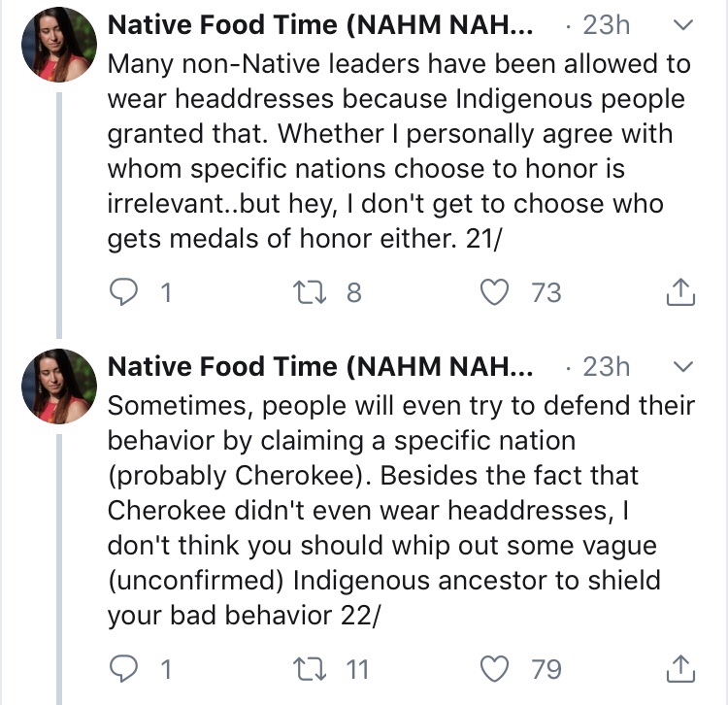Open tweet text about claiming a specific nation
The width and height of the screenshot is (728, 705).
[398, 510]
